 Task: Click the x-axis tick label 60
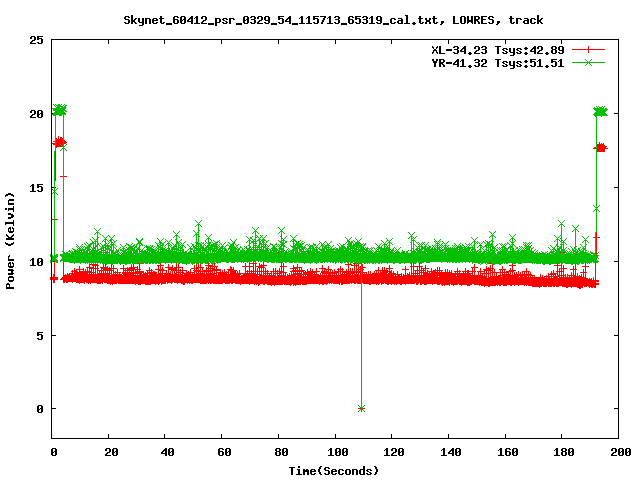click(224, 452)
